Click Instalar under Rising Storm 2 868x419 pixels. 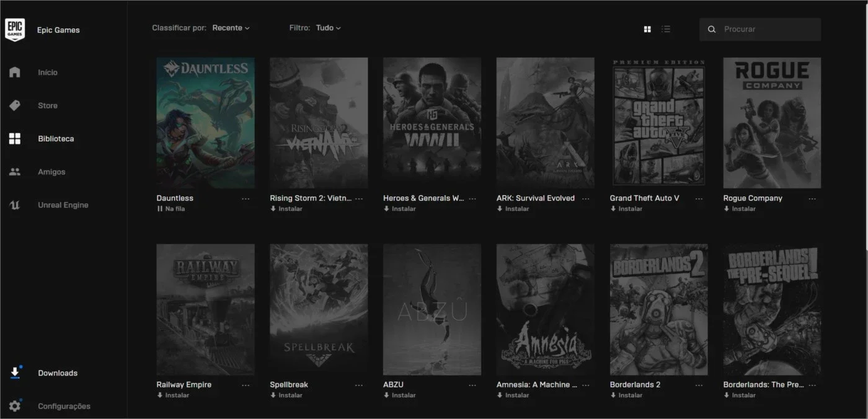(286, 209)
